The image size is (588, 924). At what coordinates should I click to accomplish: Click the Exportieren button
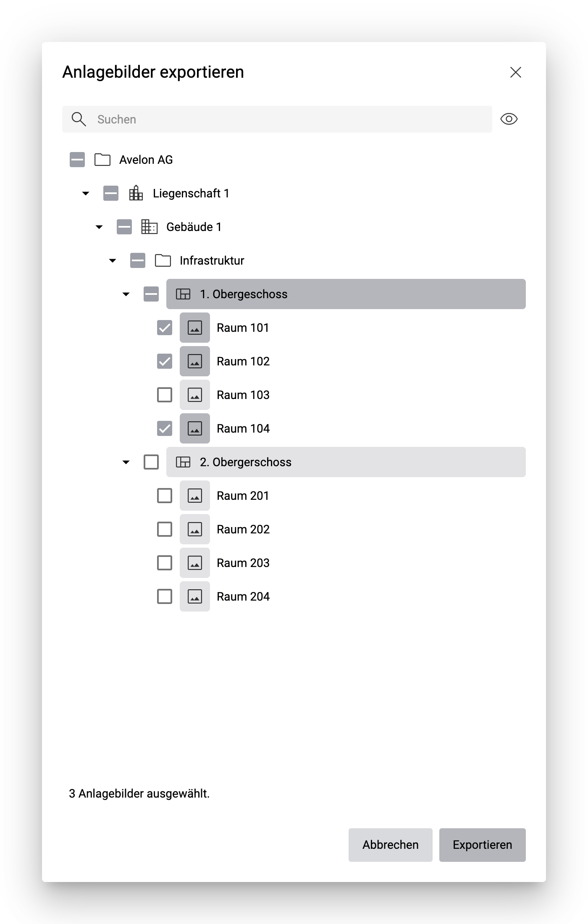pos(482,845)
